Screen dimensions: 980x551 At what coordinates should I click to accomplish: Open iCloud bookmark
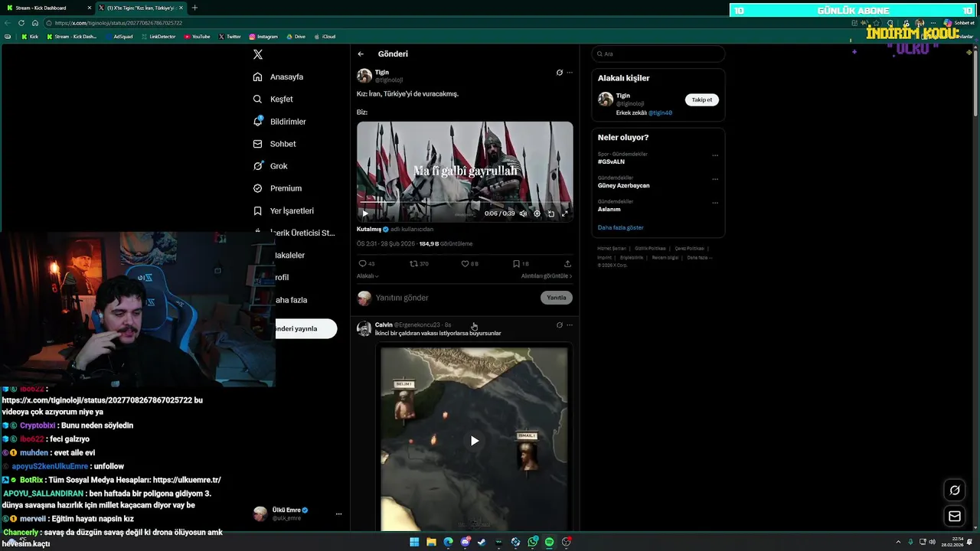pyautogui.click(x=325, y=37)
